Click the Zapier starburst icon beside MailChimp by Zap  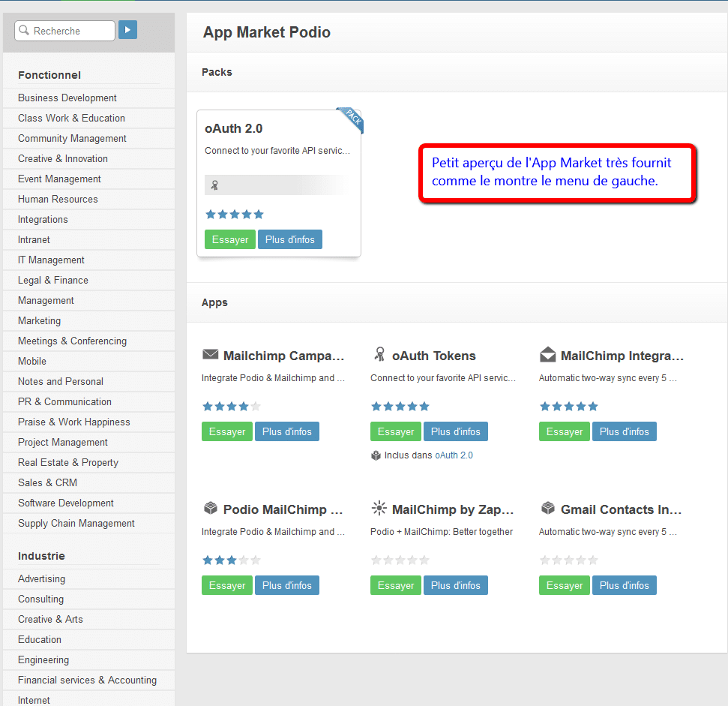pyautogui.click(x=379, y=508)
